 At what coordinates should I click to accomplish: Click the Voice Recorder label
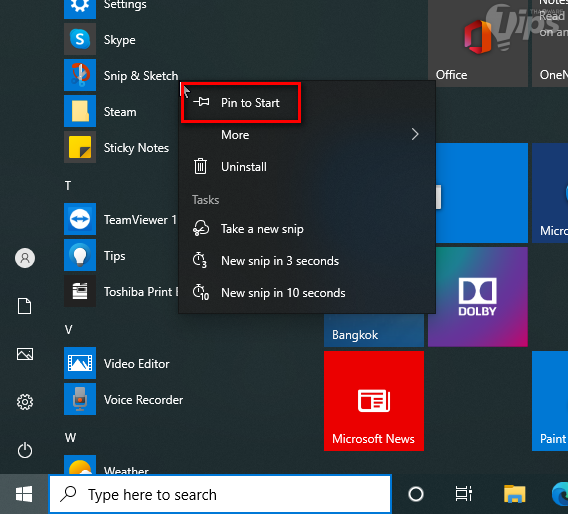[x=143, y=400]
